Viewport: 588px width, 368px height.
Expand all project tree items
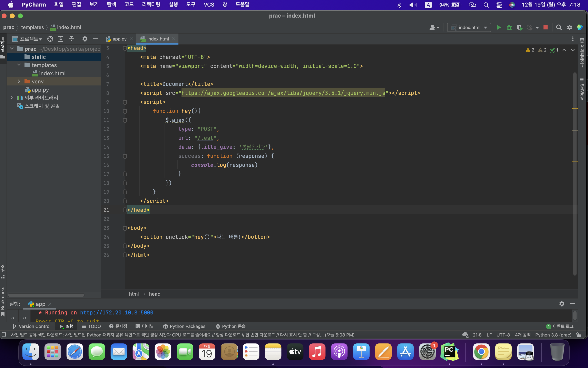(x=61, y=39)
